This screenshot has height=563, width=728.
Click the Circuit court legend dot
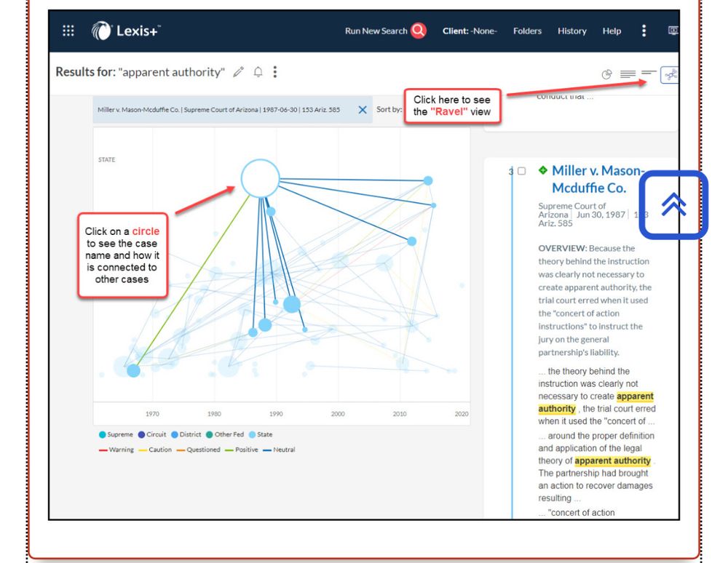[142, 434]
